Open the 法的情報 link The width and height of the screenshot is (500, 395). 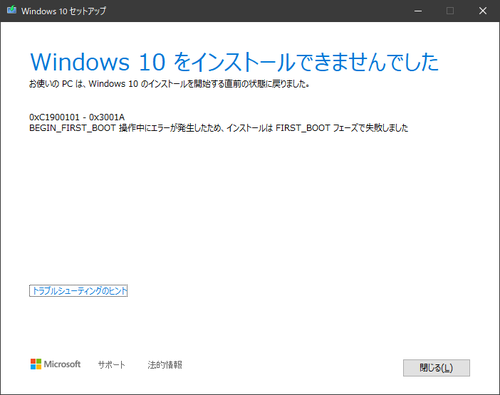tap(165, 365)
